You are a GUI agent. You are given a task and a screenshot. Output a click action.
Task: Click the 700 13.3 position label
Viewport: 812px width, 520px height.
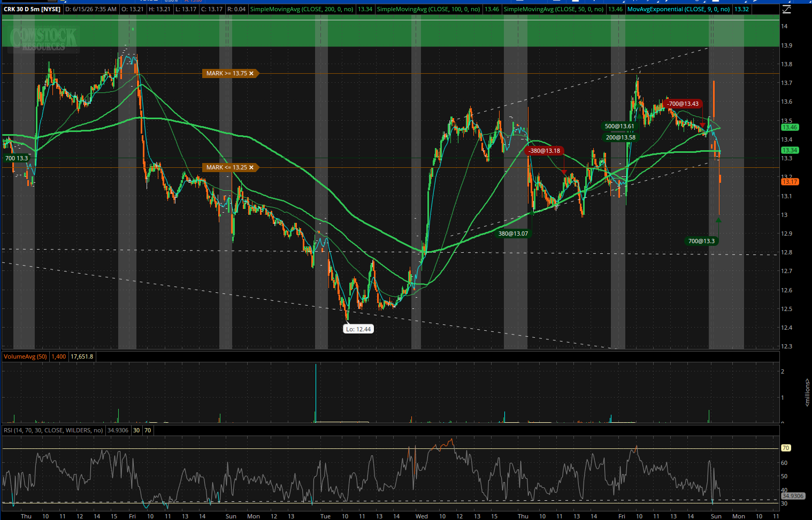16,158
